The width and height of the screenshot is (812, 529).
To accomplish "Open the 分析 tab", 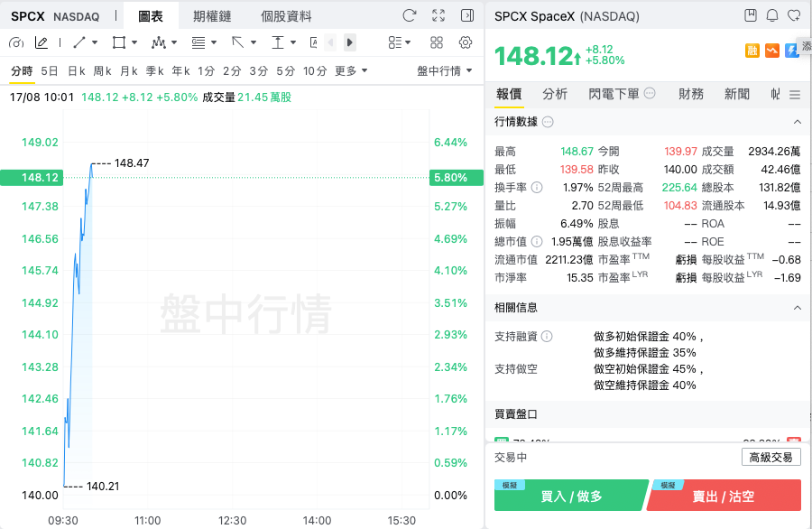I will 555,94.
